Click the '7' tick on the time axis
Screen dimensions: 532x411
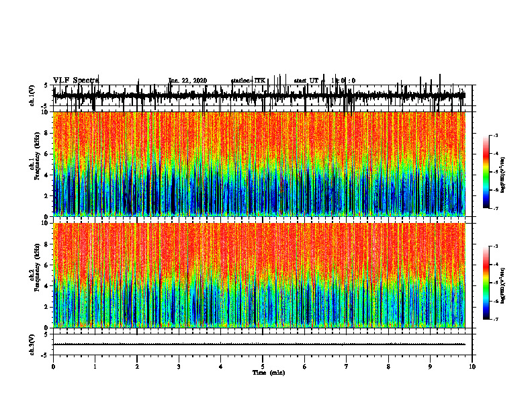[x=347, y=367]
